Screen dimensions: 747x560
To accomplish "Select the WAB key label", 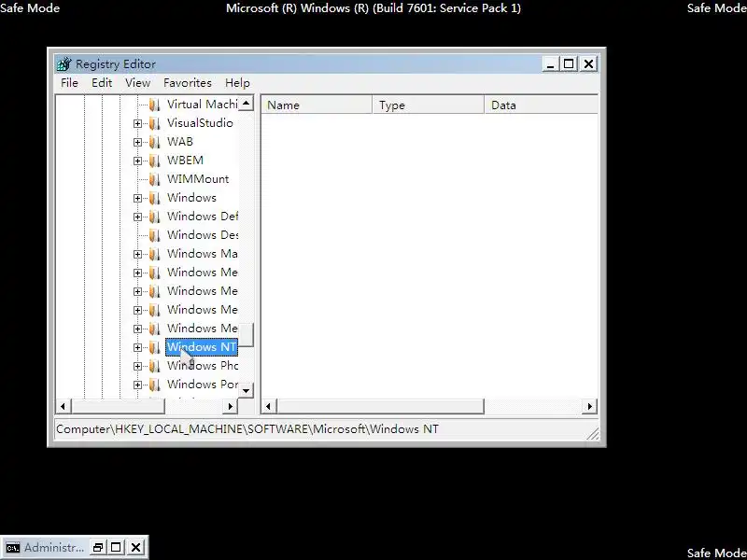I will tap(179, 142).
